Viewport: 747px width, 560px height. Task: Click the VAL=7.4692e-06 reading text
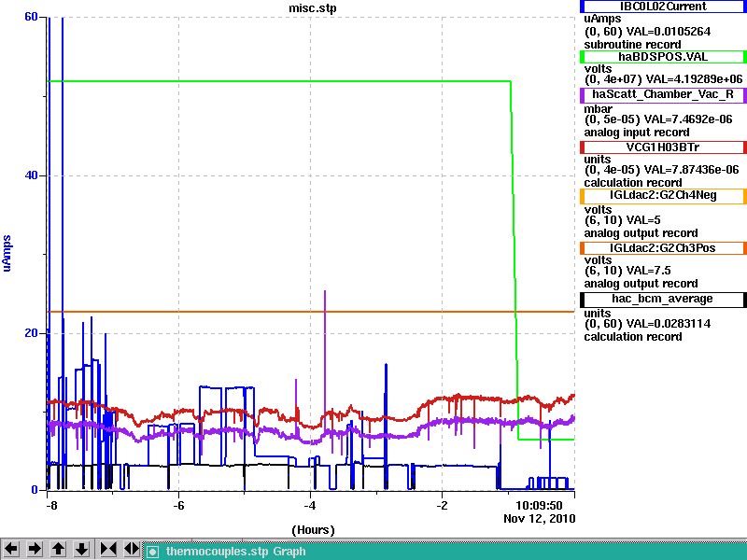[688, 119]
